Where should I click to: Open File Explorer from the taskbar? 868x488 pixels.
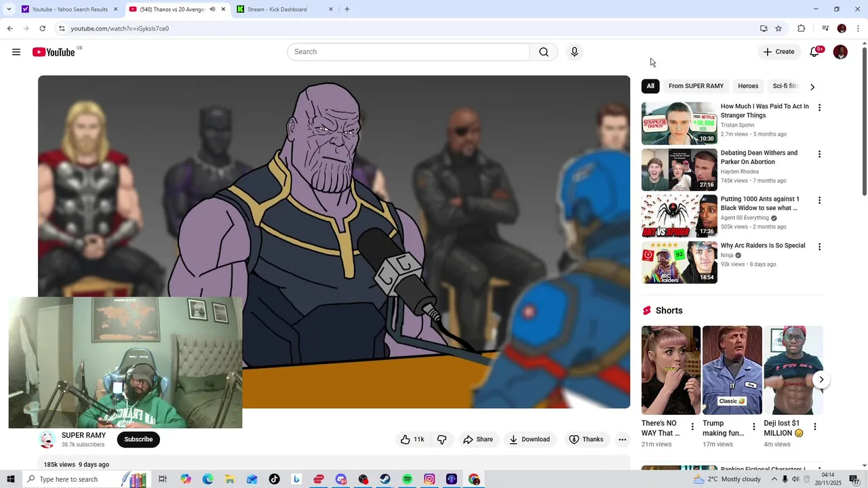[x=229, y=479]
